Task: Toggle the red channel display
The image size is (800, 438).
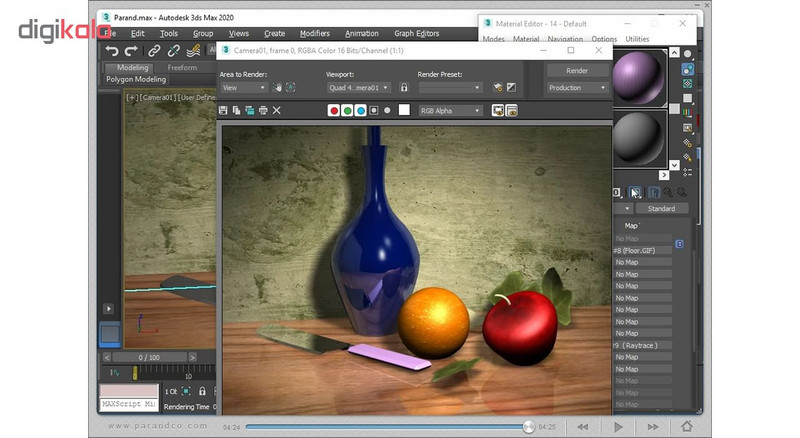Action: coord(334,110)
